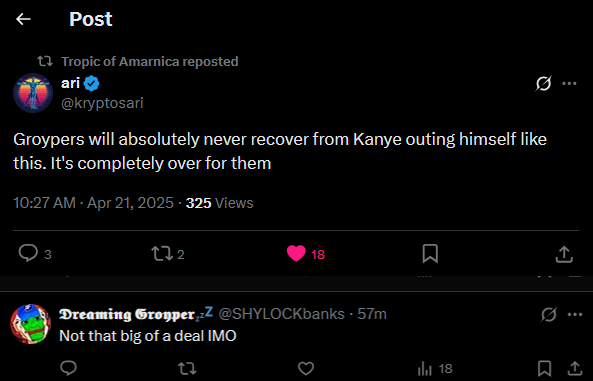
Task: Bookmark Dreaming Groyper's reply
Action: tap(544, 368)
